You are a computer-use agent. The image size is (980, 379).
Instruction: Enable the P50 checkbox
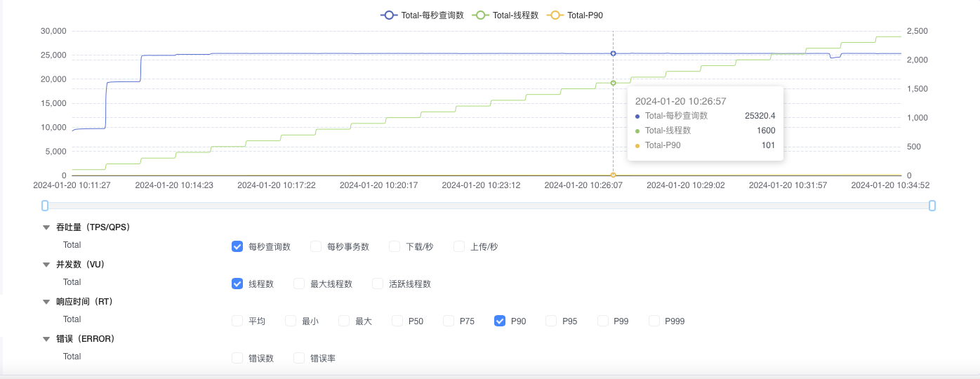click(x=397, y=321)
